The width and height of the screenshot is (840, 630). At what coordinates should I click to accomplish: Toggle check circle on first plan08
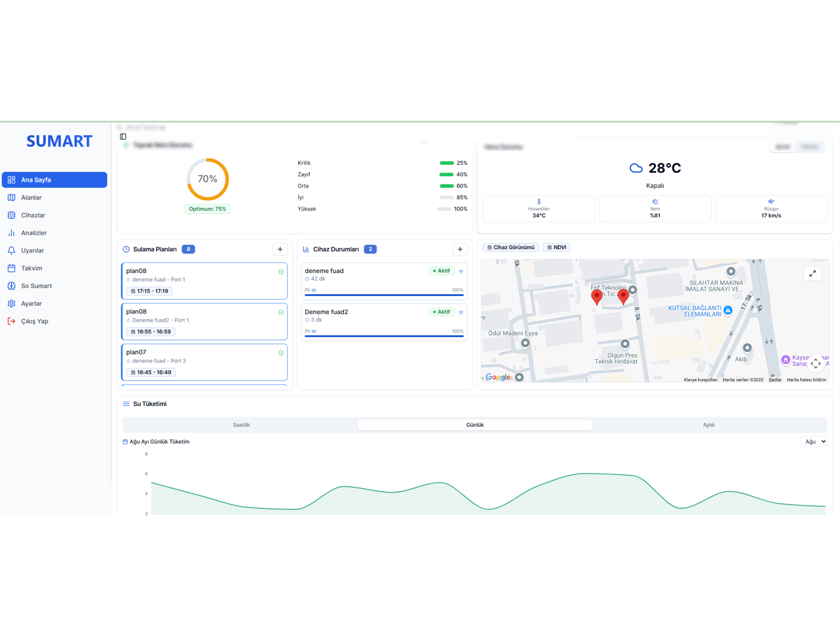(x=281, y=272)
